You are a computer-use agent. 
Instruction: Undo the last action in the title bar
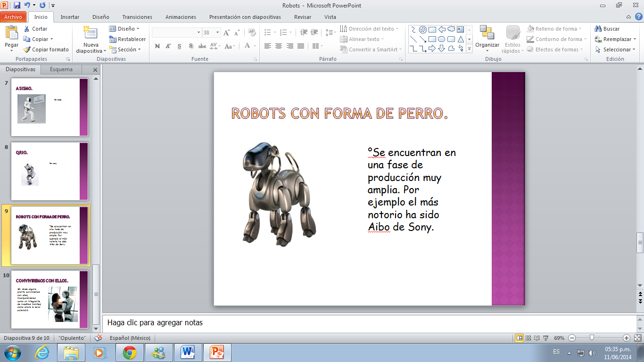[x=28, y=5]
